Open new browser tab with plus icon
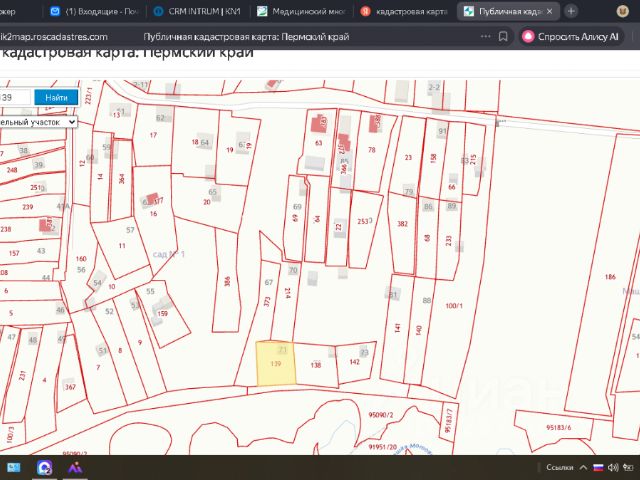The image size is (640, 480). click(571, 11)
